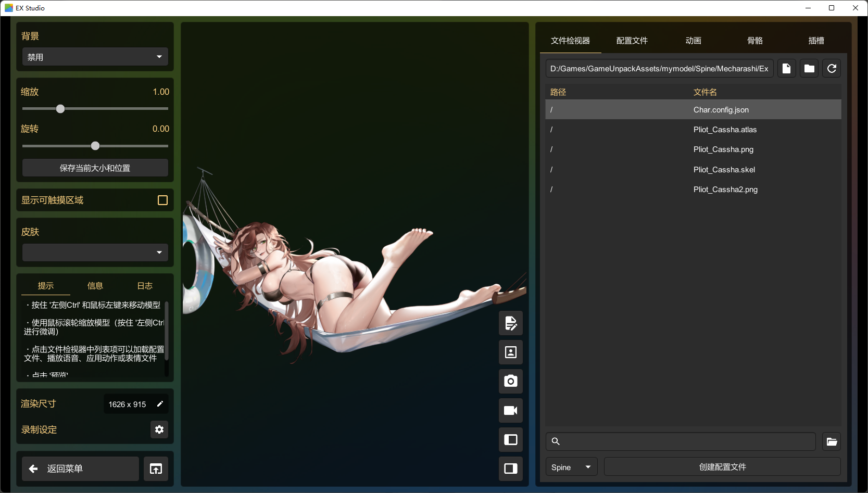This screenshot has width=868, height=493.
Task: Toggle the right panel layout icon
Action: [x=511, y=469]
